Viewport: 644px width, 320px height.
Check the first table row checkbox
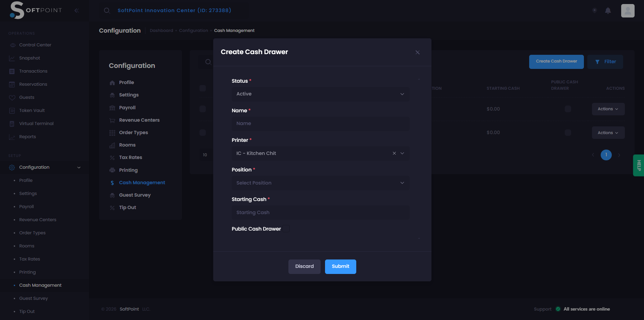coord(202,109)
